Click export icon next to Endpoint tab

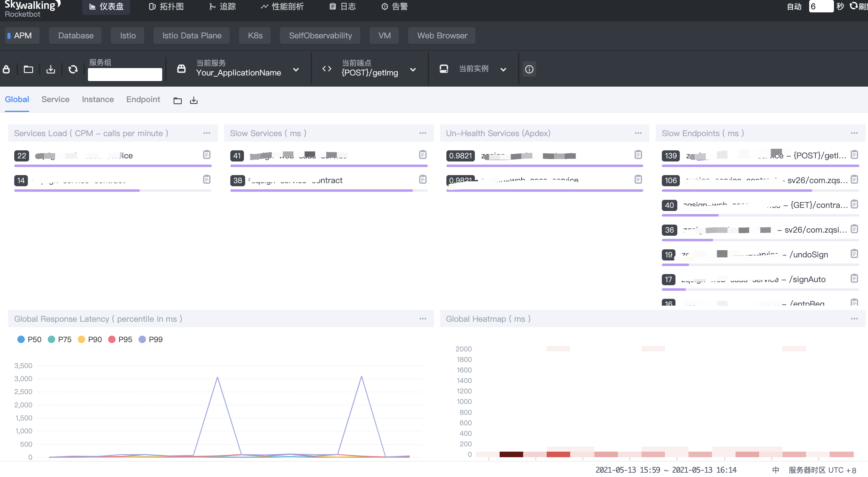pos(194,100)
